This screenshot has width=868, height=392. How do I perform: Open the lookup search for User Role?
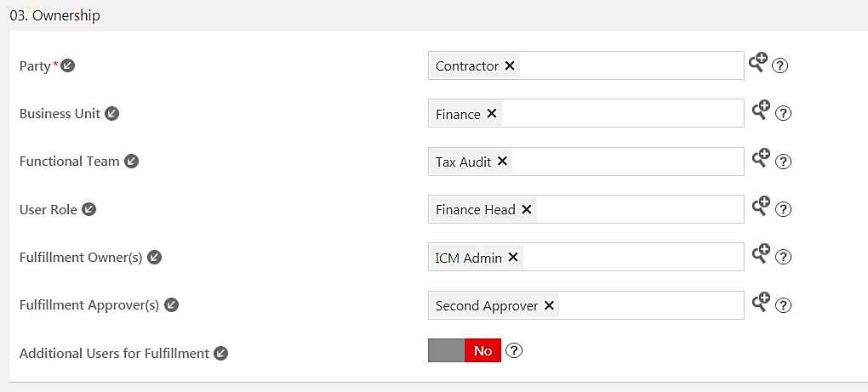[x=761, y=205]
